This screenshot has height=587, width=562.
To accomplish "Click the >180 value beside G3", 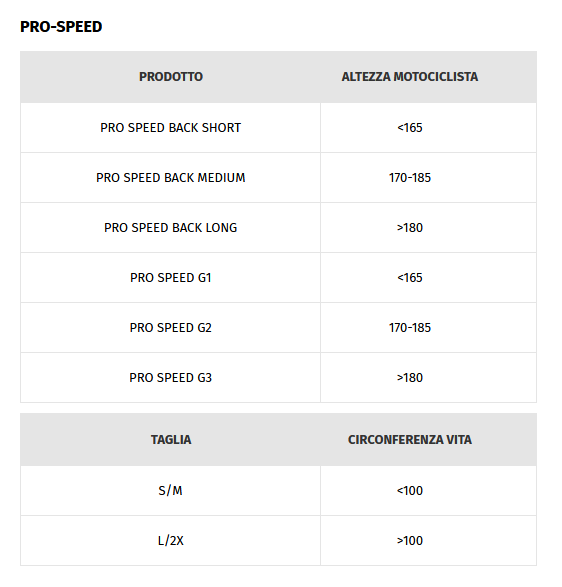I will pos(410,378).
